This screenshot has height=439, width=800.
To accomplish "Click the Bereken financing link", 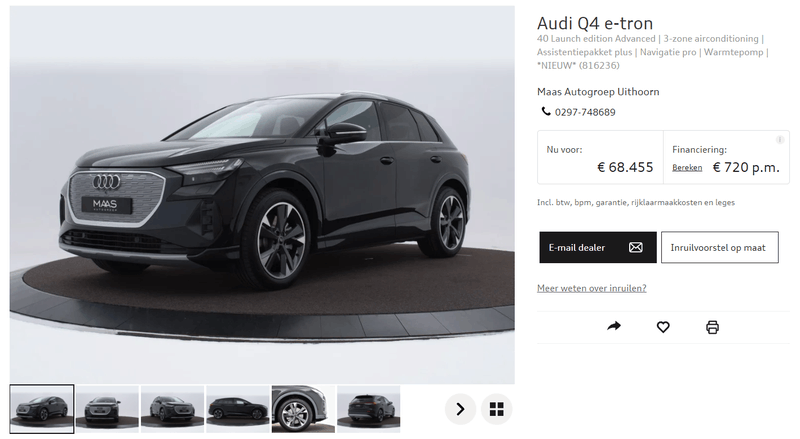I will (687, 168).
